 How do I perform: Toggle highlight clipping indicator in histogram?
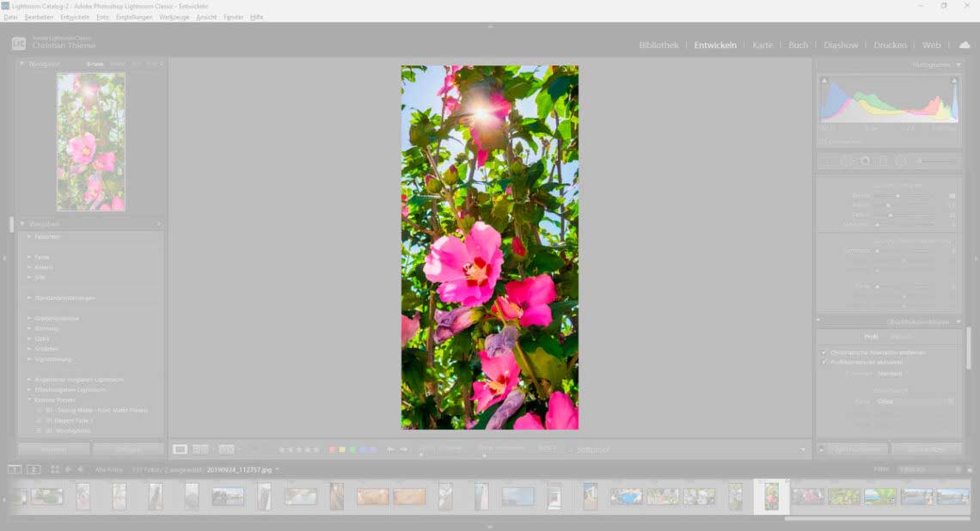click(954, 81)
